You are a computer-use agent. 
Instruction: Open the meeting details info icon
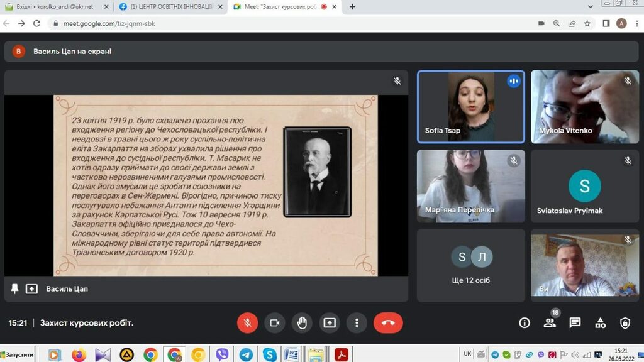click(x=525, y=323)
